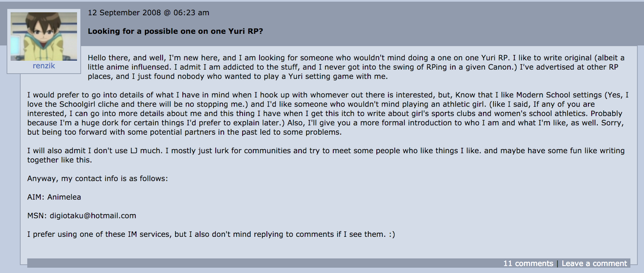
Task: Click the digiotaku@hotmail.com email address
Action: 93,216
